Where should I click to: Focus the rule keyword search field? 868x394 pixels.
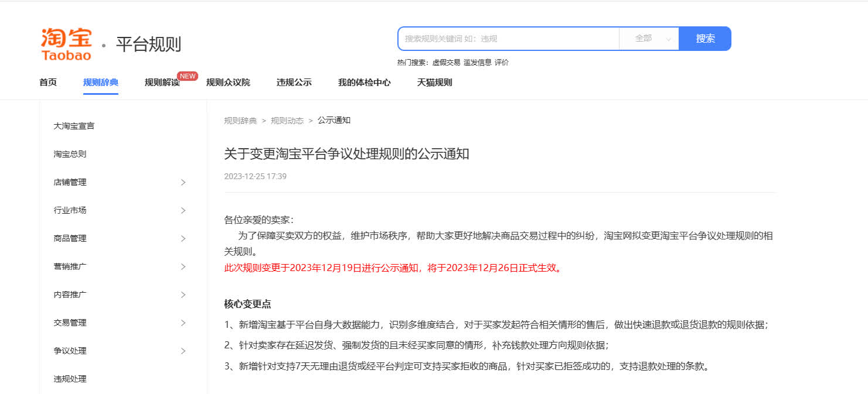pos(508,39)
